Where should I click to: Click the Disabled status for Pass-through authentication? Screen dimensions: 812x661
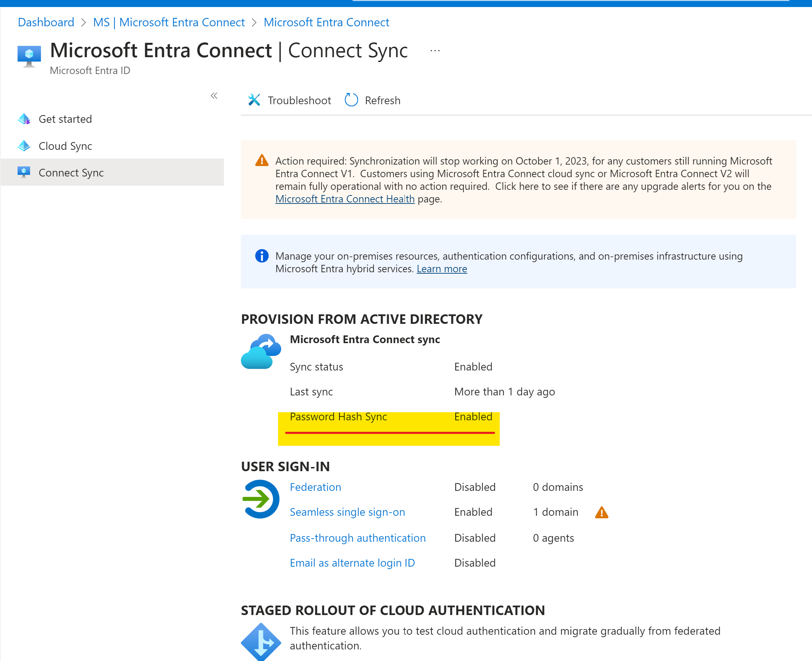coord(475,538)
